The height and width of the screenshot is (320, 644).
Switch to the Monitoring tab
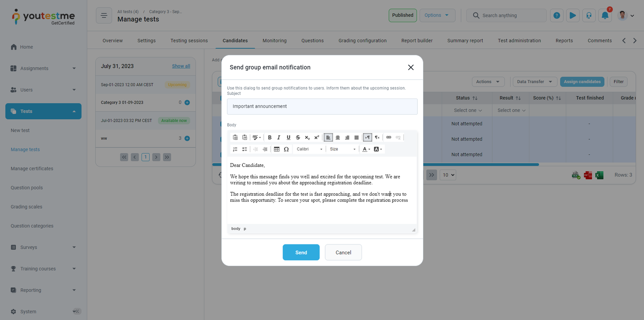275,41
